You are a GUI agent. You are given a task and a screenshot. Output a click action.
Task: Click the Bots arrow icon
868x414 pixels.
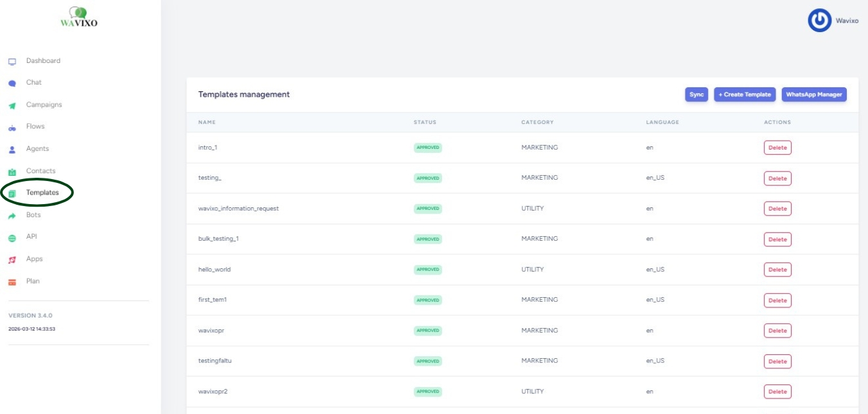click(12, 216)
